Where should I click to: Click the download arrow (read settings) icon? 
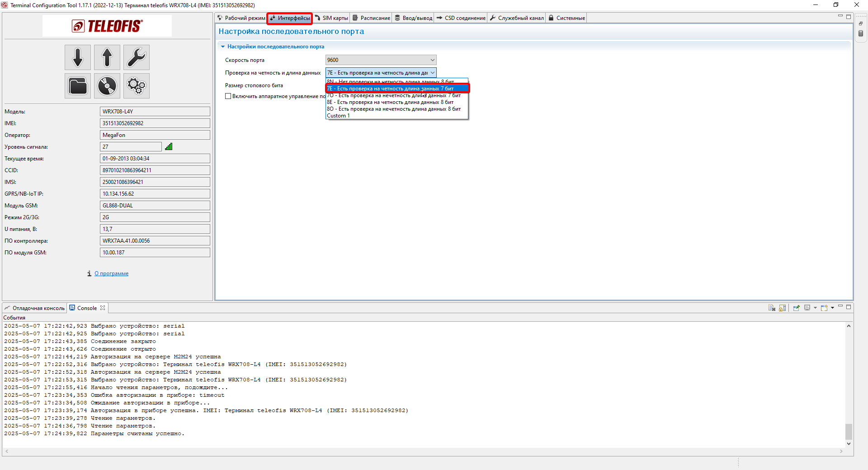pos(78,57)
